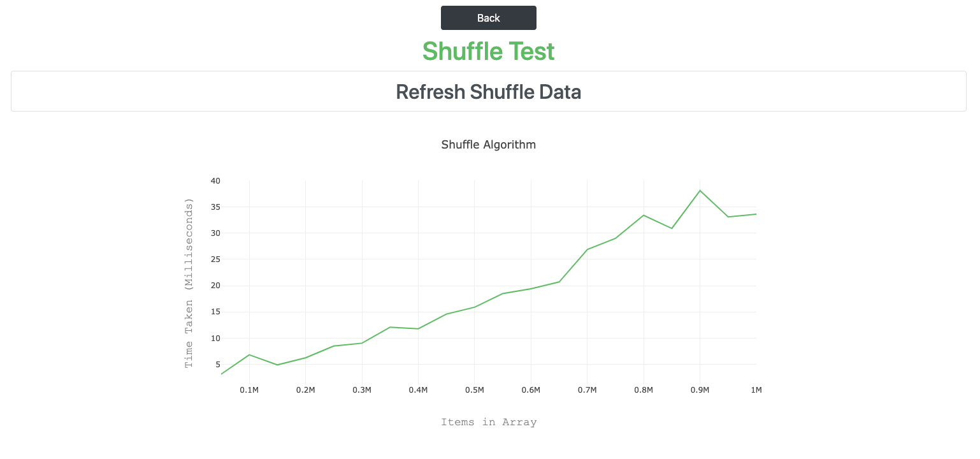This screenshot has width=980, height=459.
Task: Click the 5 y-axis tick label
Action: (x=217, y=365)
